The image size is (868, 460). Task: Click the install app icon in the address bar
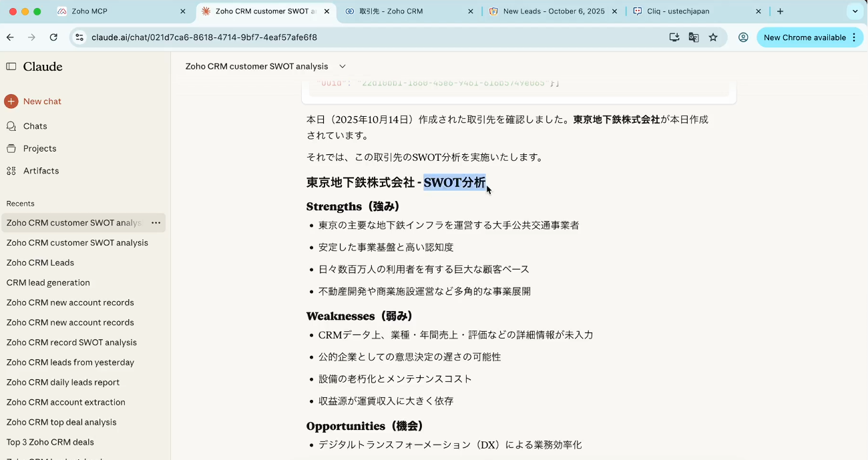[674, 37]
